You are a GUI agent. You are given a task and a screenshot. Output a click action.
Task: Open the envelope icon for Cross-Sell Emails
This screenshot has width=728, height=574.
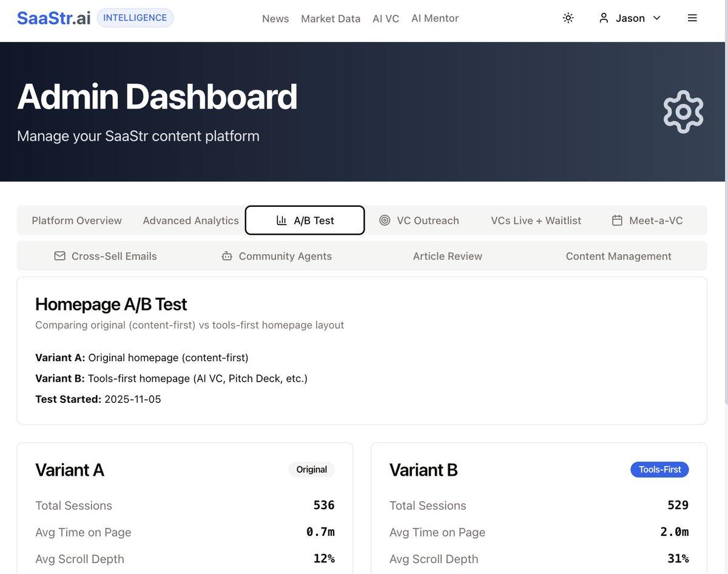[x=59, y=255]
